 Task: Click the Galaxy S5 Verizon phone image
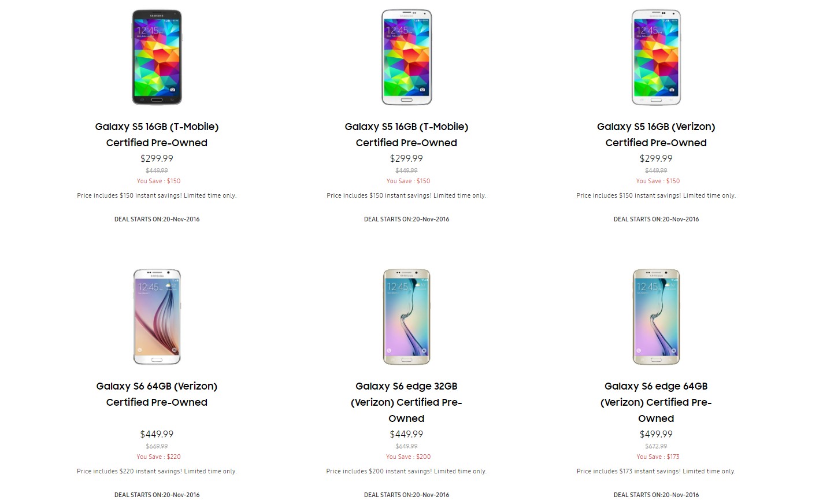click(x=656, y=57)
